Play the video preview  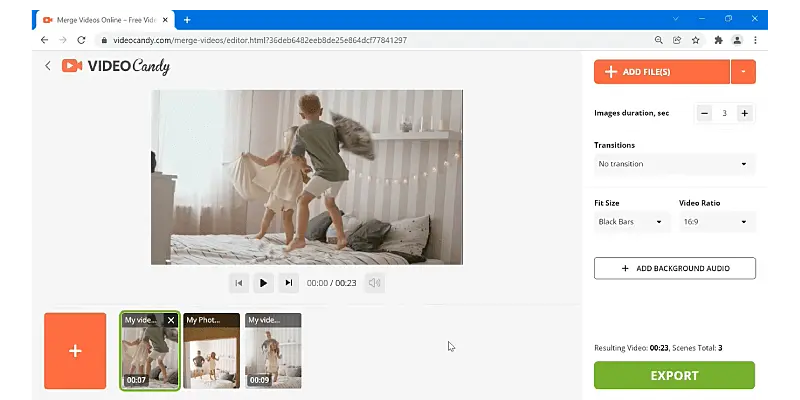[263, 283]
